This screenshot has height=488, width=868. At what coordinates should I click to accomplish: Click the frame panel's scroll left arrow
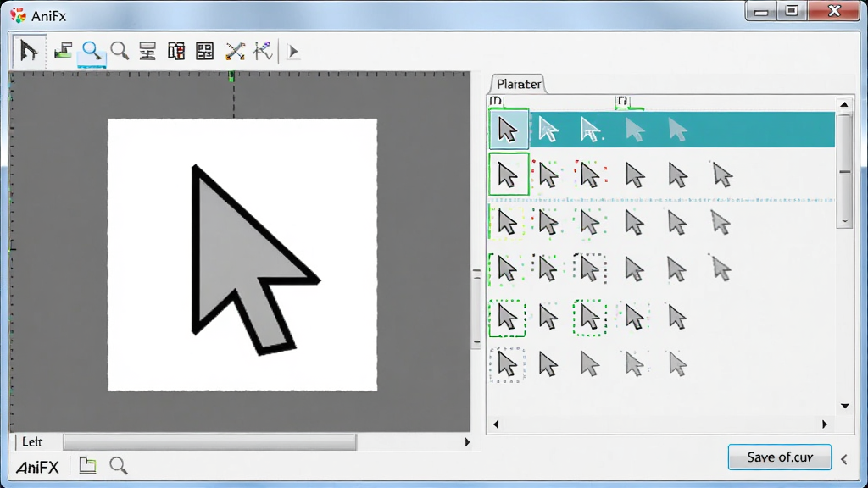coord(496,424)
